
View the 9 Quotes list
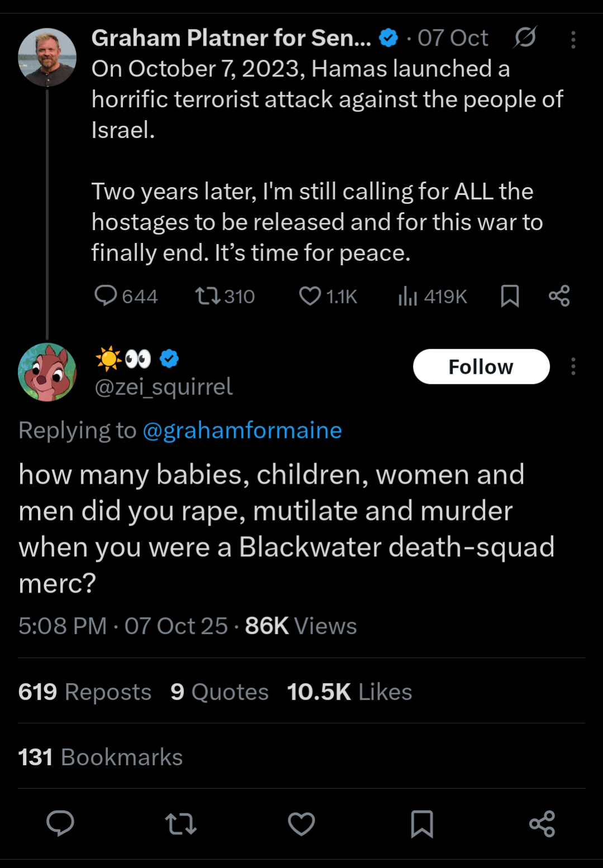click(x=220, y=692)
